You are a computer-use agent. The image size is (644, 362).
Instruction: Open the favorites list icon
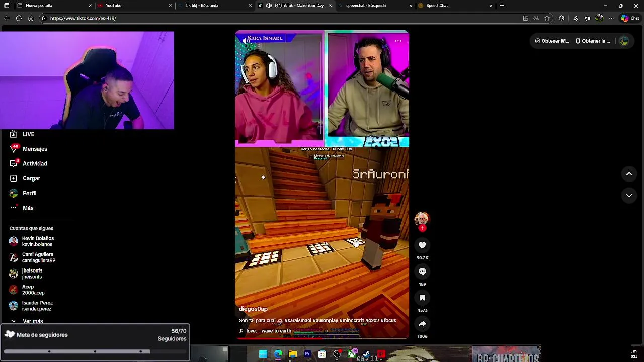(x=587, y=18)
